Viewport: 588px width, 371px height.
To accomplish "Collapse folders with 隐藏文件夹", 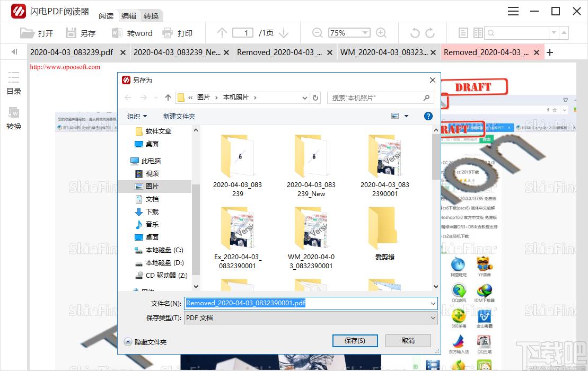I will pos(145,342).
